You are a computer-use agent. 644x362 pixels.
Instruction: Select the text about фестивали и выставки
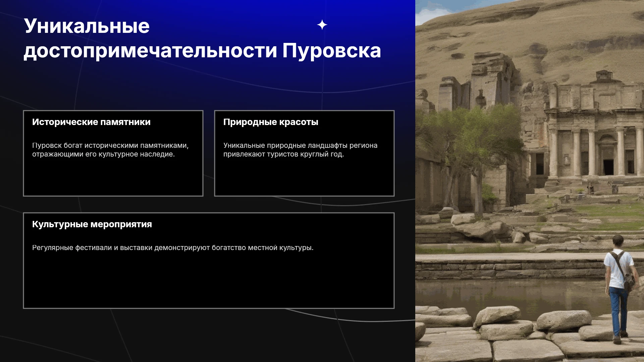[173, 248]
